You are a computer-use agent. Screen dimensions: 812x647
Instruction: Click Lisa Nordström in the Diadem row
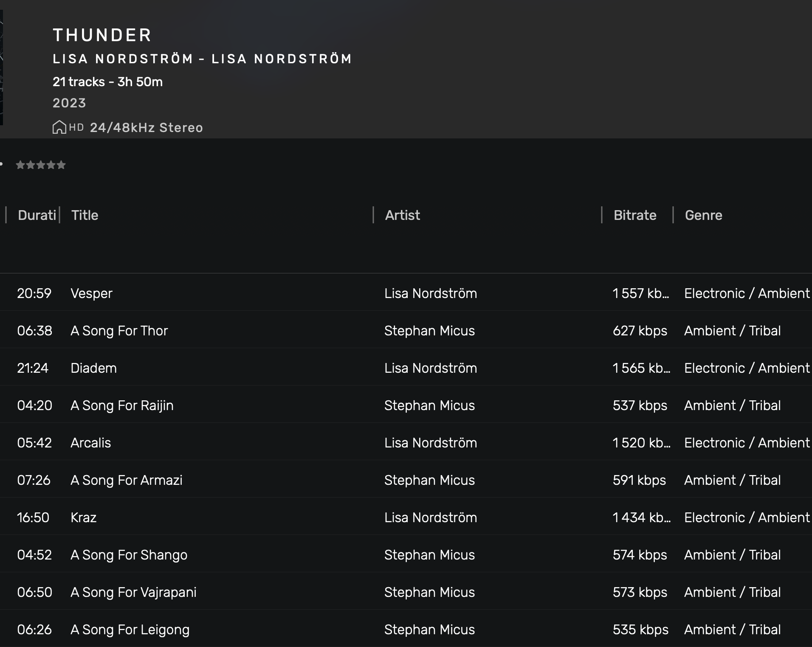[431, 368]
